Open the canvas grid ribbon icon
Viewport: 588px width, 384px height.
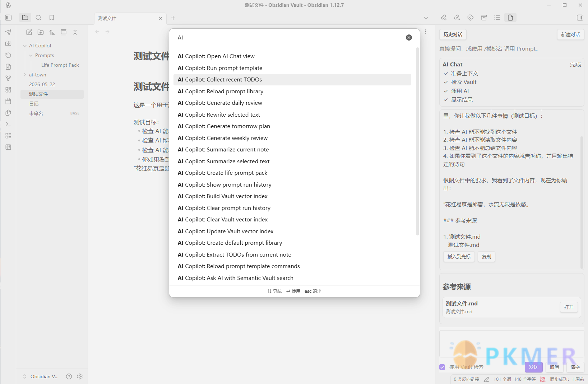(x=8, y=90)
